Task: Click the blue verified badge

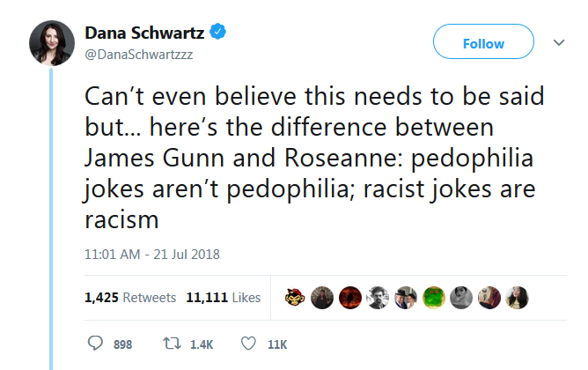Action: (x=219, y=33)
